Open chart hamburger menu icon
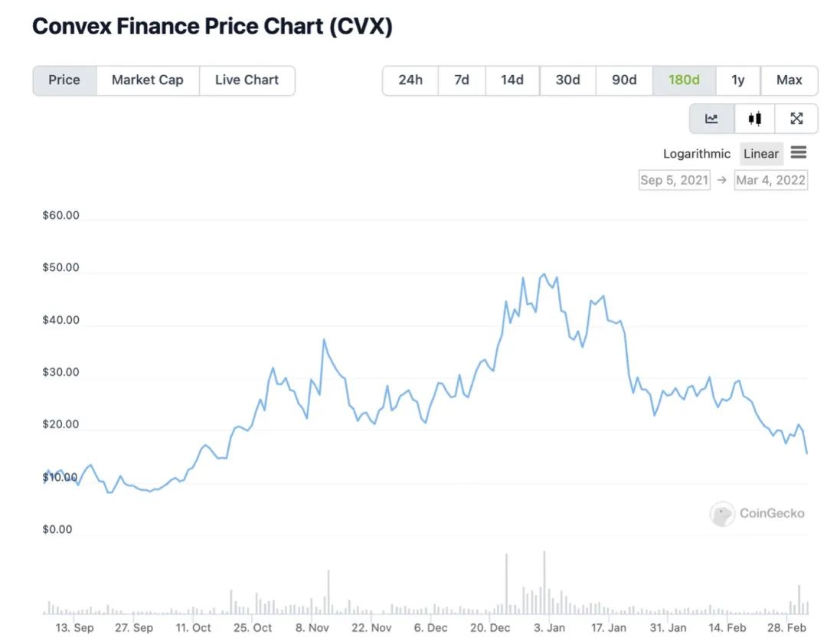 (x=799, y=152)
